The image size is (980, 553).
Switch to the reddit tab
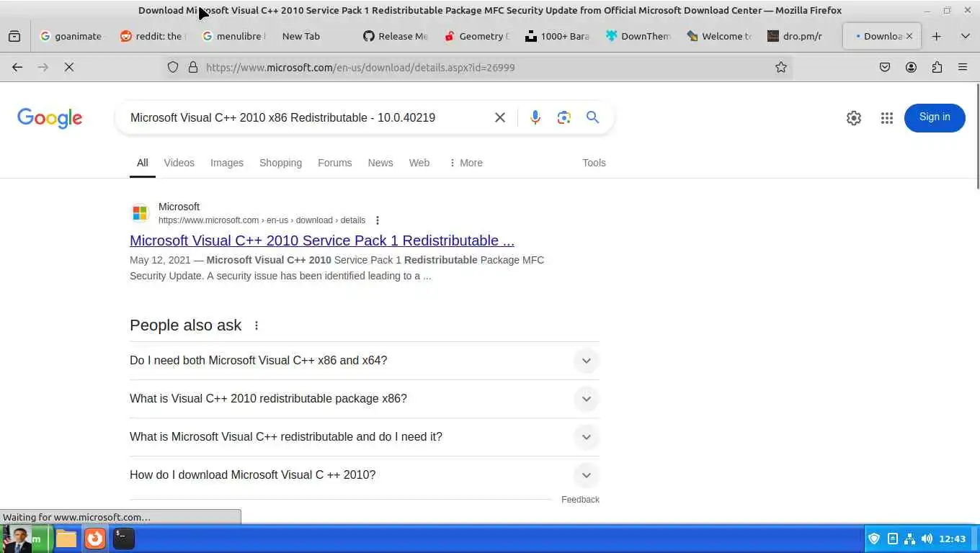click(152, 36)
